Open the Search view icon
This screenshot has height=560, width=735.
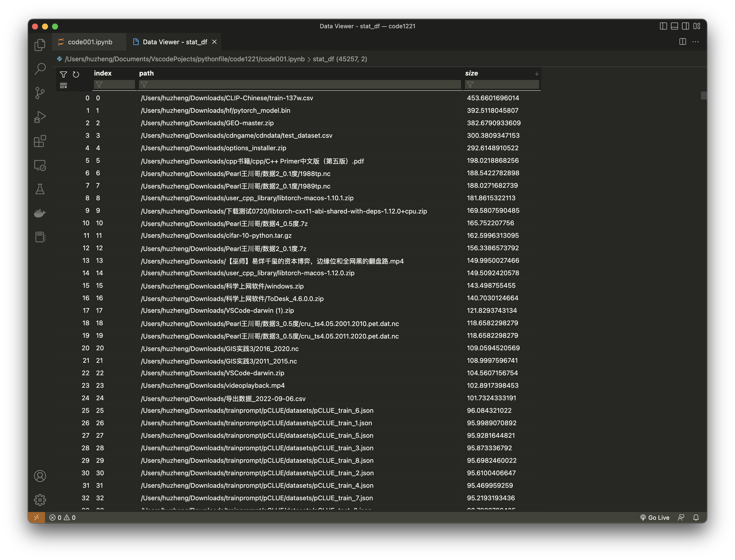pyautogui.click(x=40, y=69)
